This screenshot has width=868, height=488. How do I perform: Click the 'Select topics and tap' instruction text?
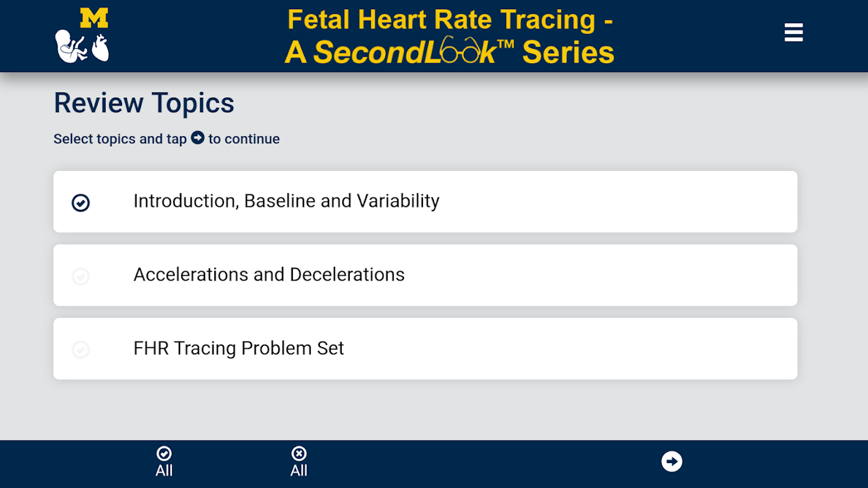coord(120,139)
